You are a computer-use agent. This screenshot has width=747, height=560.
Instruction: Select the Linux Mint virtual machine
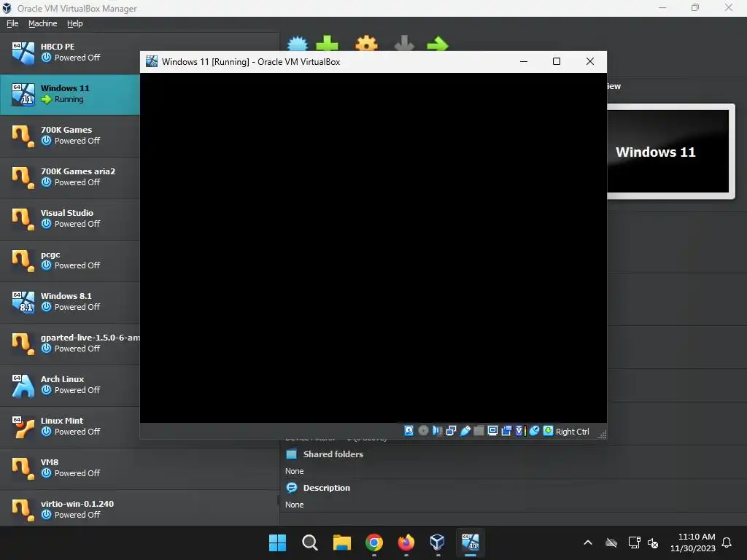point(70,427)
